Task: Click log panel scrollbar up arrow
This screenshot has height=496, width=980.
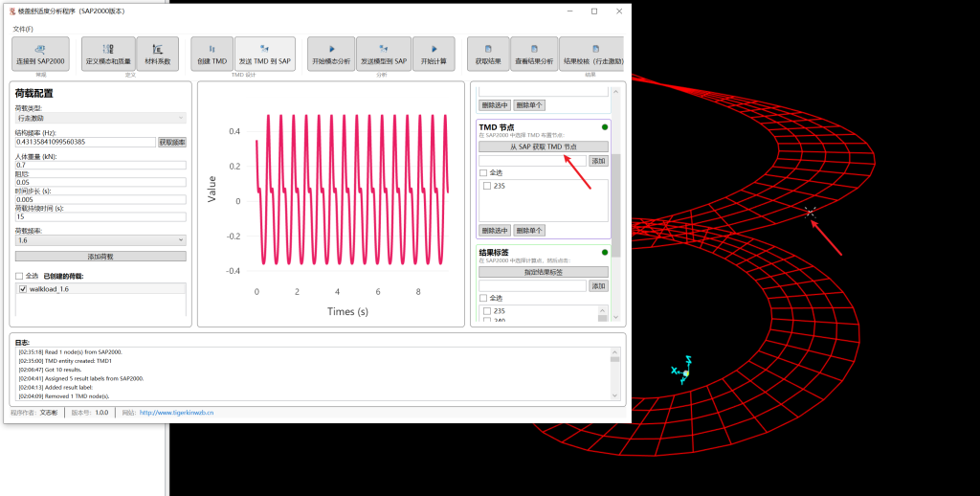Action: [614, 351]
